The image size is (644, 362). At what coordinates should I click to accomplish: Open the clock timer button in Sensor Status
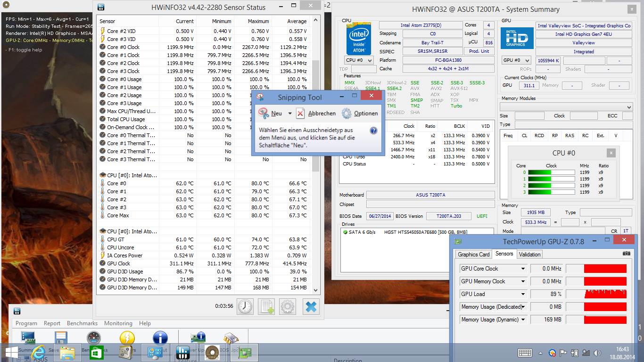pyautogui.click(x=245, y=306)
